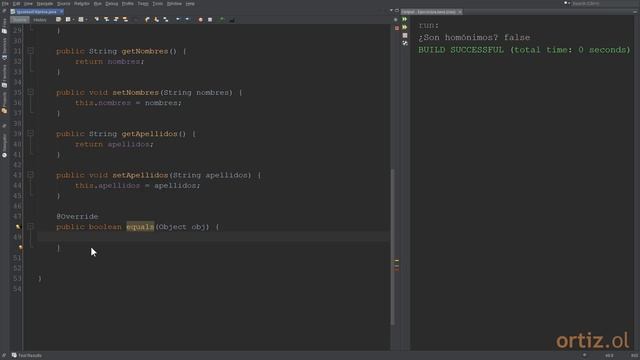Click the Output Settings icon
Image resolution: width=640 pixels, height=360 pixels.
pyautogui.click(x=405, y=43)
